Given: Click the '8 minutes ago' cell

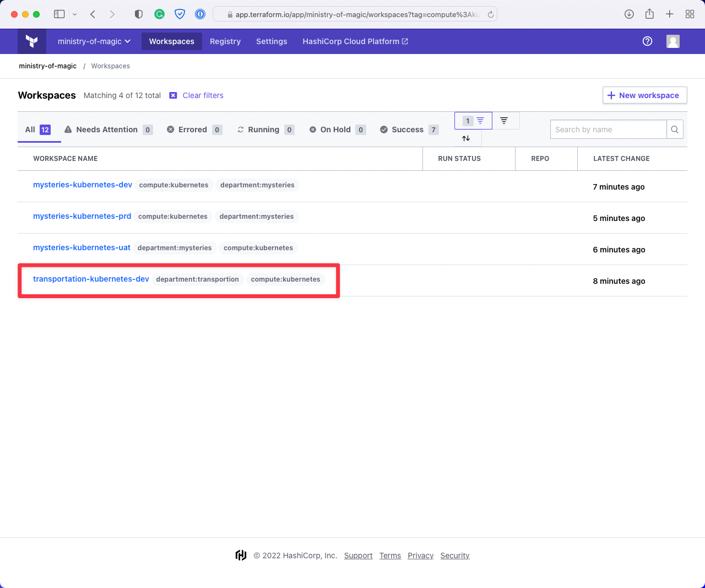Looking at the screenshot, I should tap(619, 281).
